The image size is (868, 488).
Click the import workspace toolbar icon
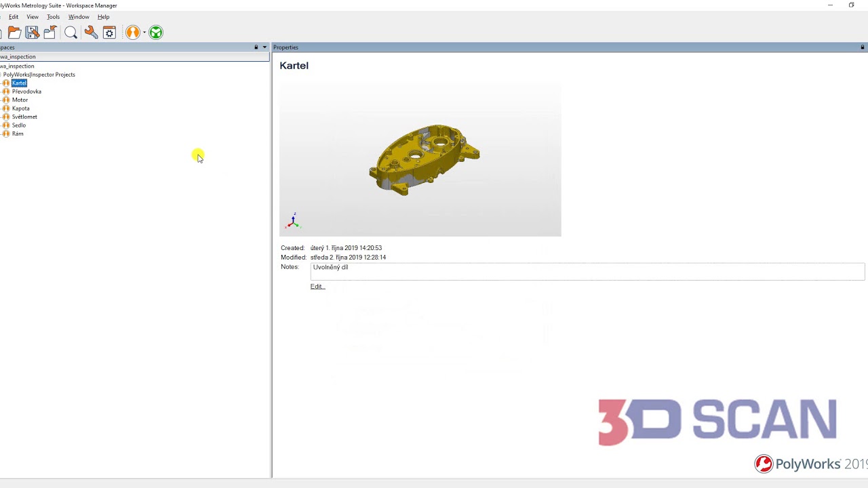(x=50, y=32)
